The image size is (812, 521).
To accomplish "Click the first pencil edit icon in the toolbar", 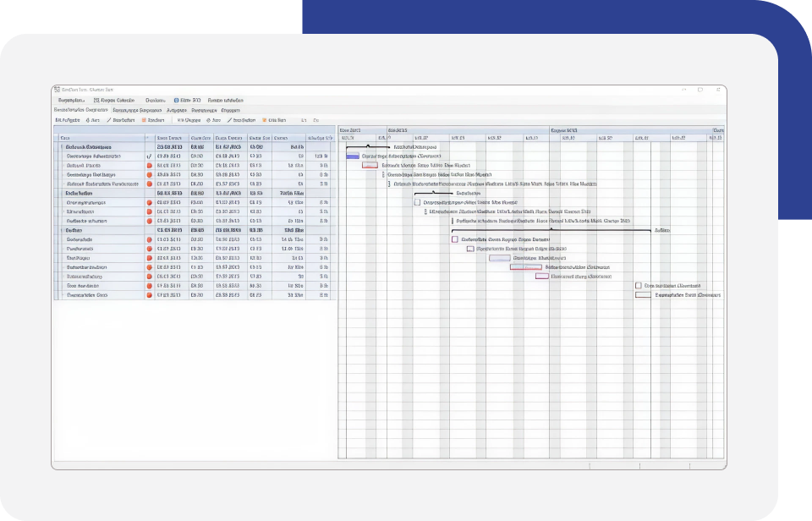I will (110, 120).
